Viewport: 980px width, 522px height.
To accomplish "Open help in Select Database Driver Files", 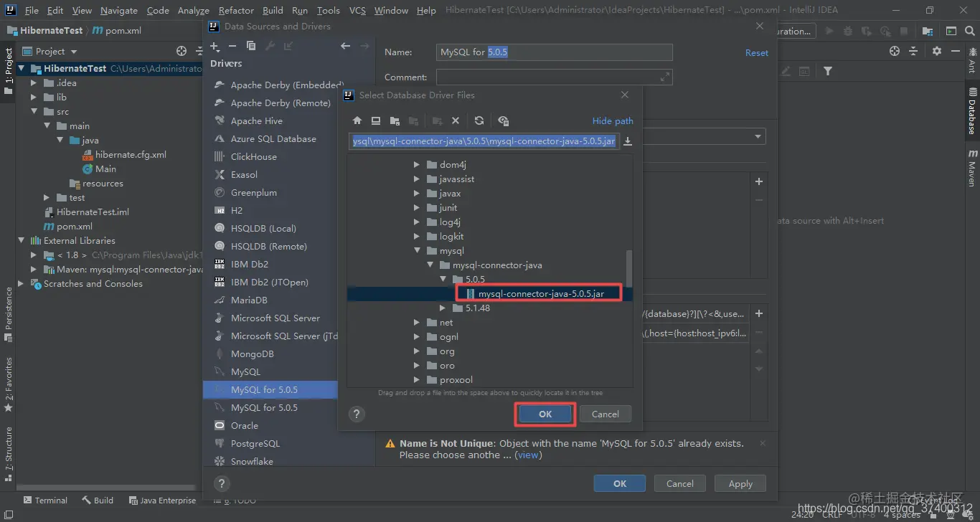I will [x=357, y=414].
